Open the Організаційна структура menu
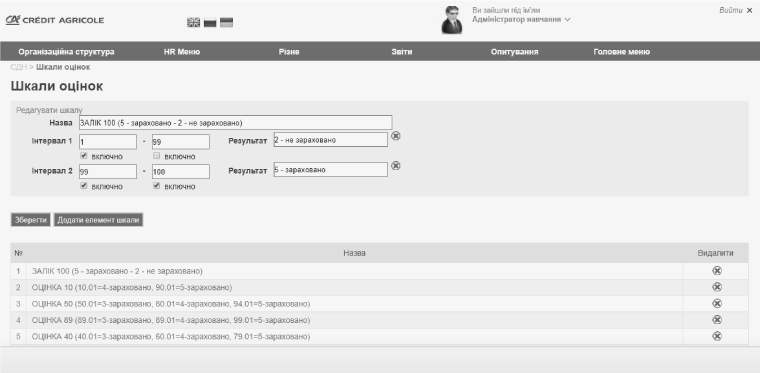Viewport: 760px width, 373px height. tap(66, 52)
